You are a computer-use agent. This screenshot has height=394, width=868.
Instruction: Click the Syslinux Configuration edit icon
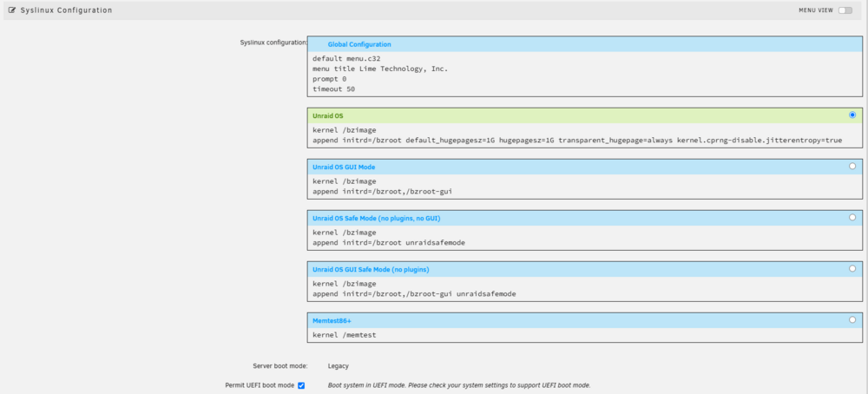click(x=12, y=10)
